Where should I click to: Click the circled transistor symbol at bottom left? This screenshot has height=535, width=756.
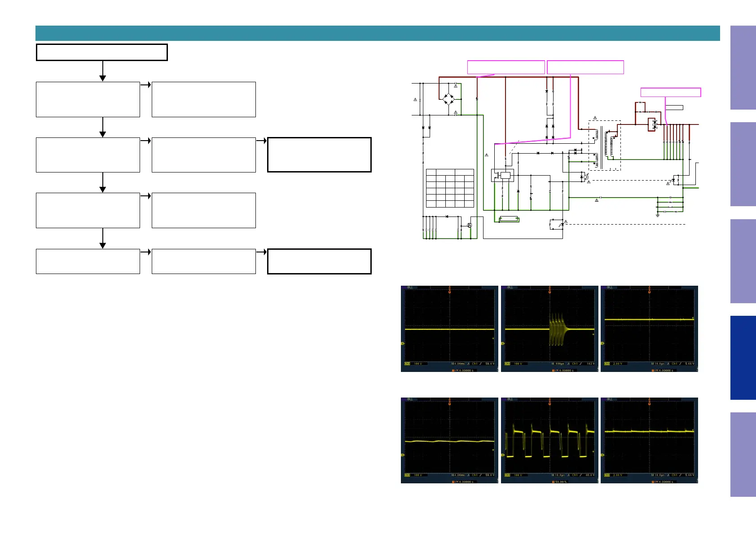coord(470,225)
